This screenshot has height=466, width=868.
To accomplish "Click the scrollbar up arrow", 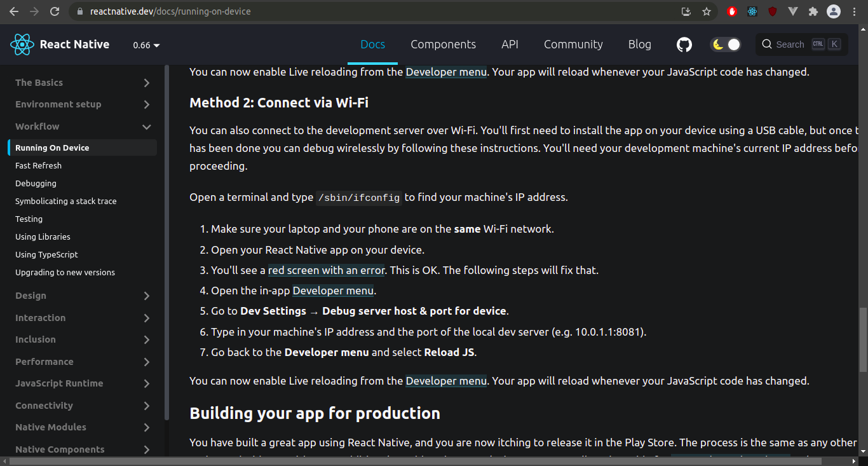I will pyautogui.click(x=863, y=30).
